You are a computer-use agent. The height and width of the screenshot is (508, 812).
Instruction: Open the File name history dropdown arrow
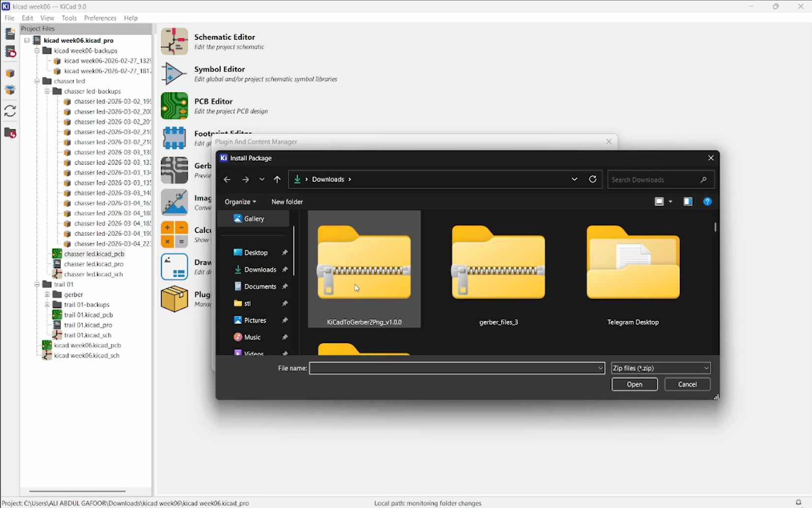[x=600, y=368]
